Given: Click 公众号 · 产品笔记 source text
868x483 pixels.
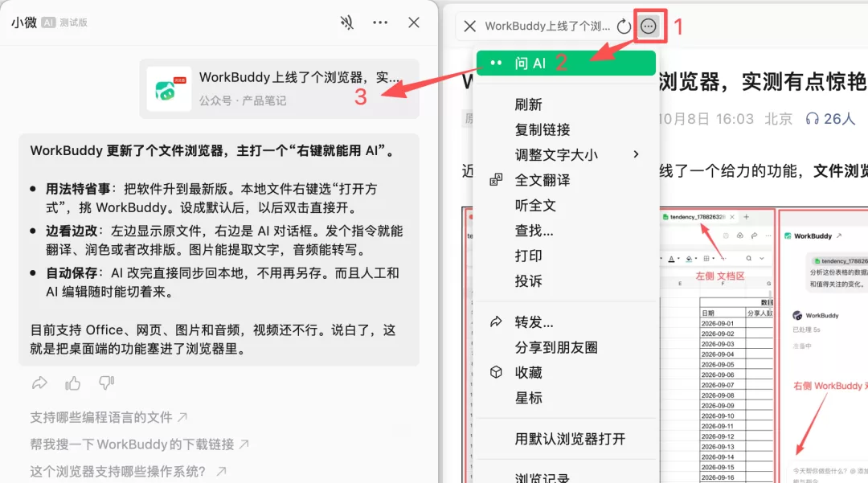Looking at the screenshot, I should click(243, 100).
